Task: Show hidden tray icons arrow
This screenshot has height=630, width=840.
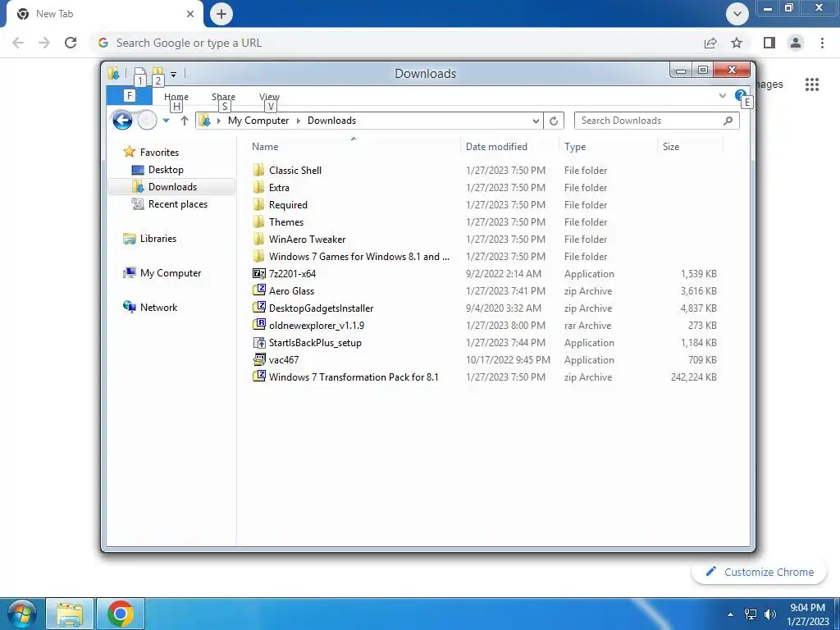Action: pos(730,614)
